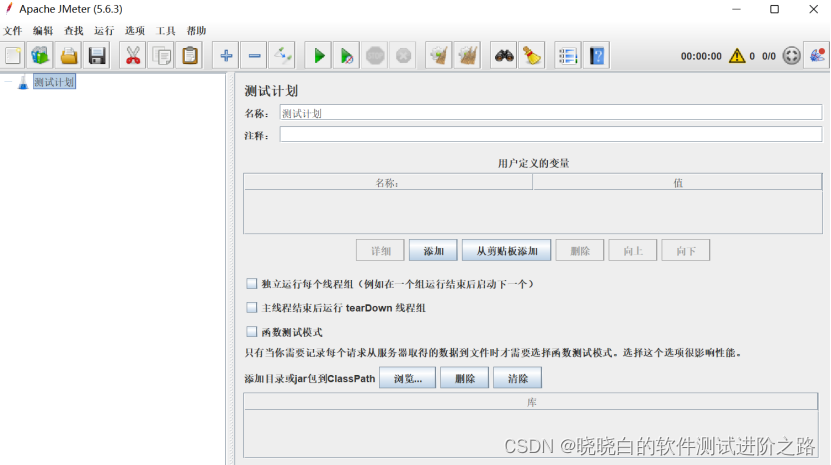Screen dimensions: 831x465
Task: Click the 清除 ClassPath button
Action: [517, 378]
